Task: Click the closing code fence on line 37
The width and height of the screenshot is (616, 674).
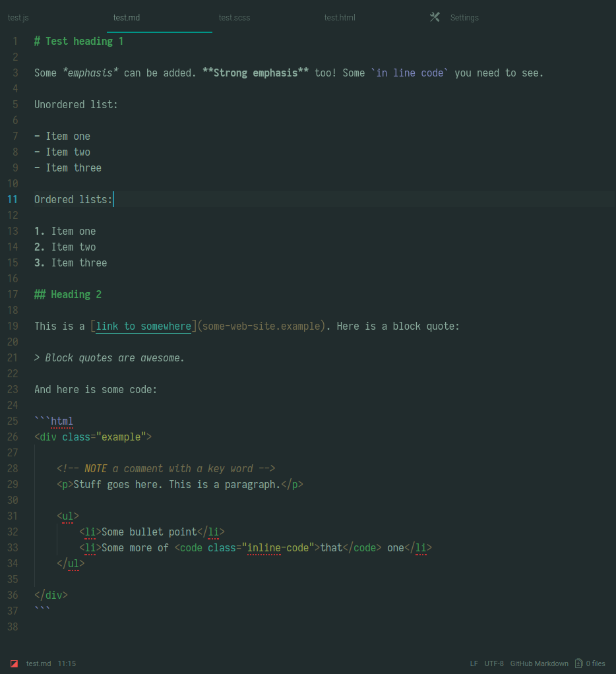Action: 43,609
